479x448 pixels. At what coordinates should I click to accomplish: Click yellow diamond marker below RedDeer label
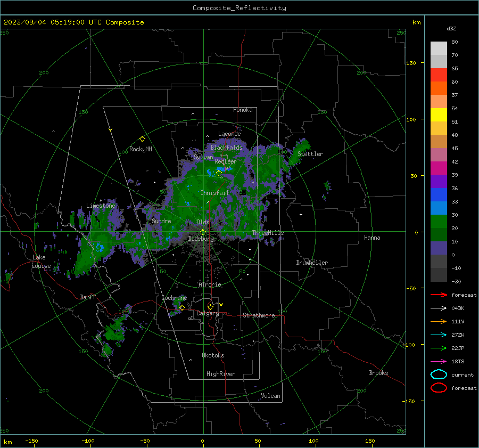(219, 173)
